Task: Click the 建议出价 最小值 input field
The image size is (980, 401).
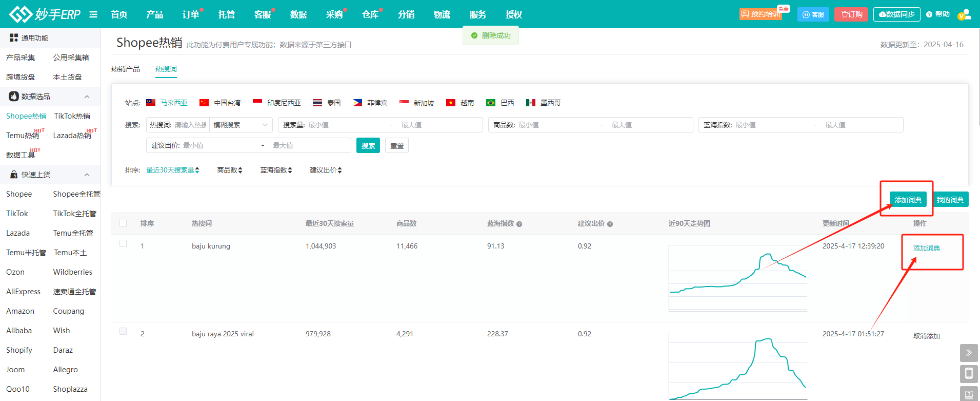Action: coord(218,145)
